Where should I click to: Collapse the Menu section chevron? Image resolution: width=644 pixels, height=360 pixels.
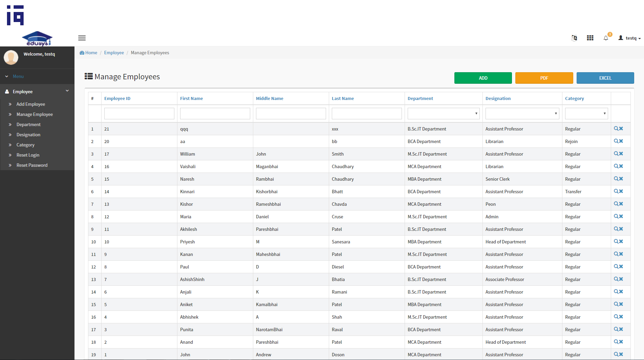click(x=7, y=77)
